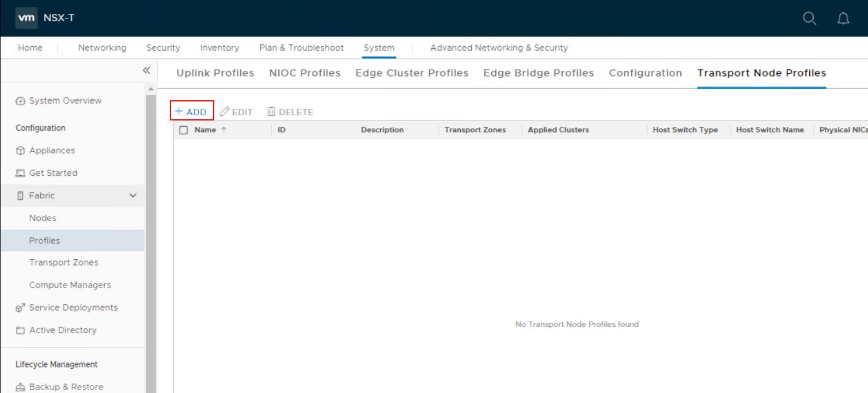Screen dimensions: 868x393
Task: Click the sidebar scroll-up arrow
Action: coord(151,88)
